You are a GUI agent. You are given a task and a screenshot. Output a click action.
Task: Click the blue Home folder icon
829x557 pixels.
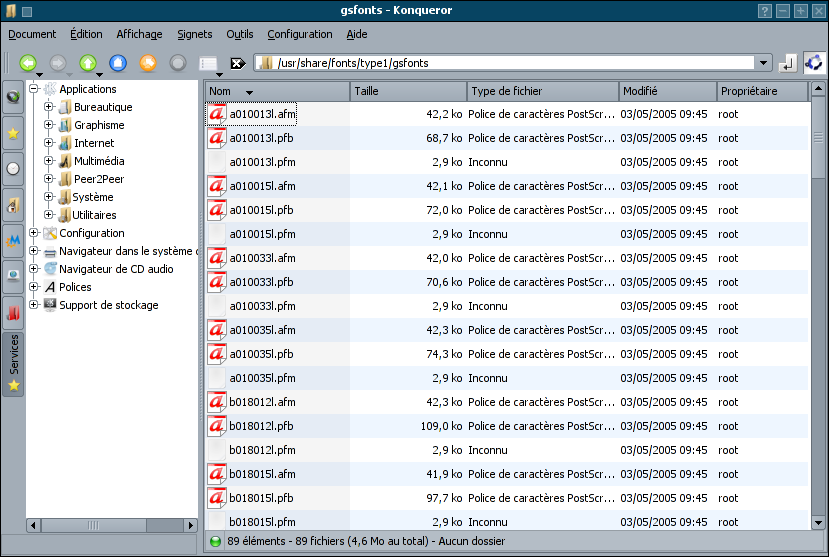(x=117, y=63)
